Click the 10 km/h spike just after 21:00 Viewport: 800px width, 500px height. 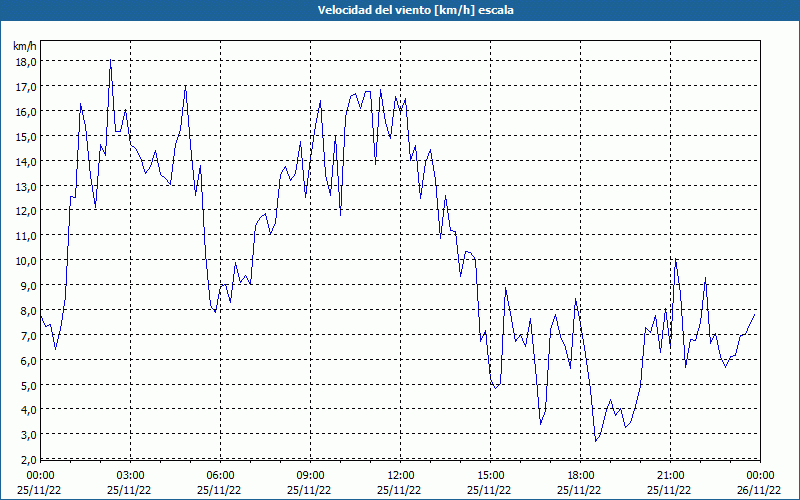tap(676, 259)
